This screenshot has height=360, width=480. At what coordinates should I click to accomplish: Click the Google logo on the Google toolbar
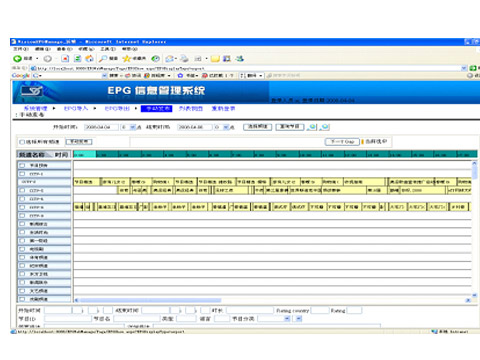pos(21,76)
